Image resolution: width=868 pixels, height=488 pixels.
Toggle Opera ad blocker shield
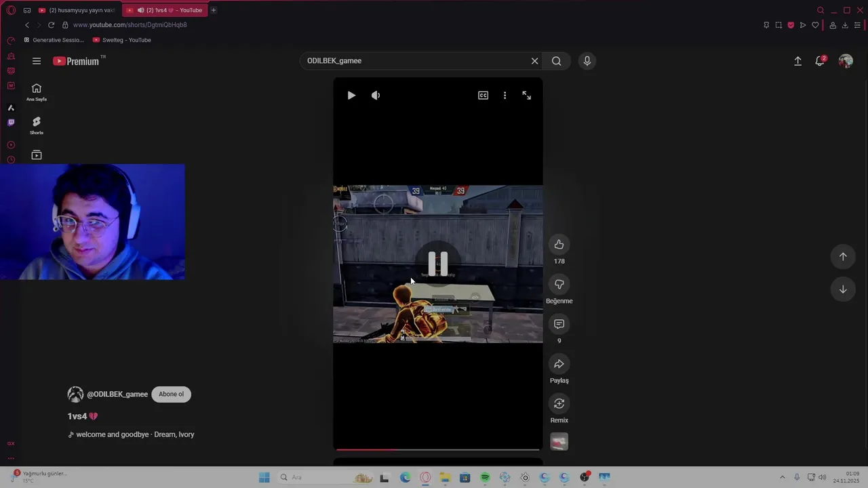[791, 25]
